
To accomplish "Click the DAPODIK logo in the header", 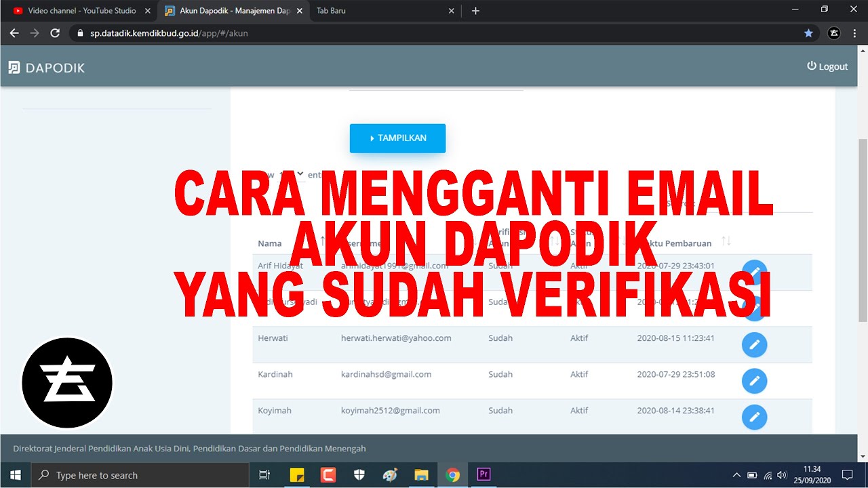I will (47, 68).
